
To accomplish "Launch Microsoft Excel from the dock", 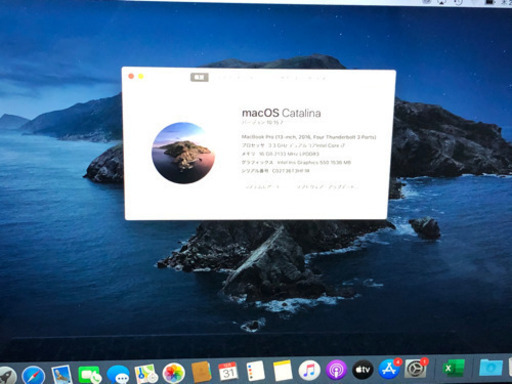I will point(453,368).
